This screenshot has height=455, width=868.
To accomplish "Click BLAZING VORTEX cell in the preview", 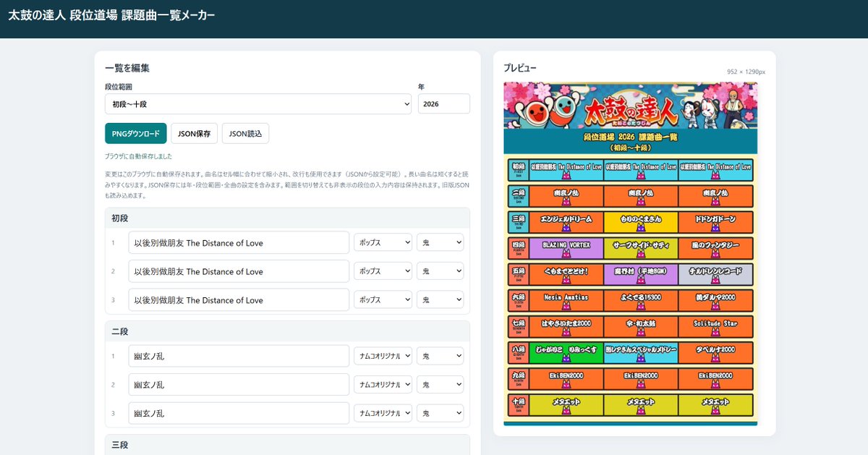I will point(566,248).
